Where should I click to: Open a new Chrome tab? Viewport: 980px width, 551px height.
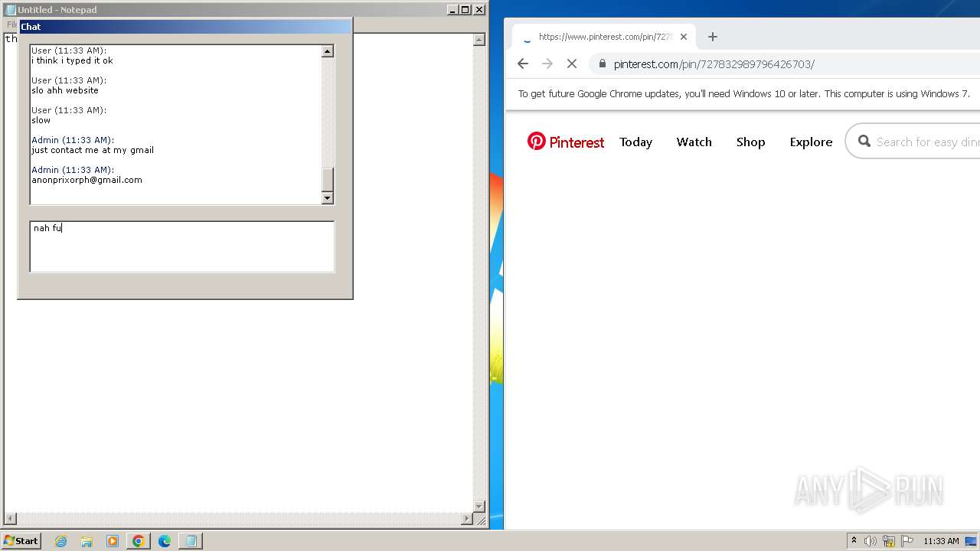(713, 37)
